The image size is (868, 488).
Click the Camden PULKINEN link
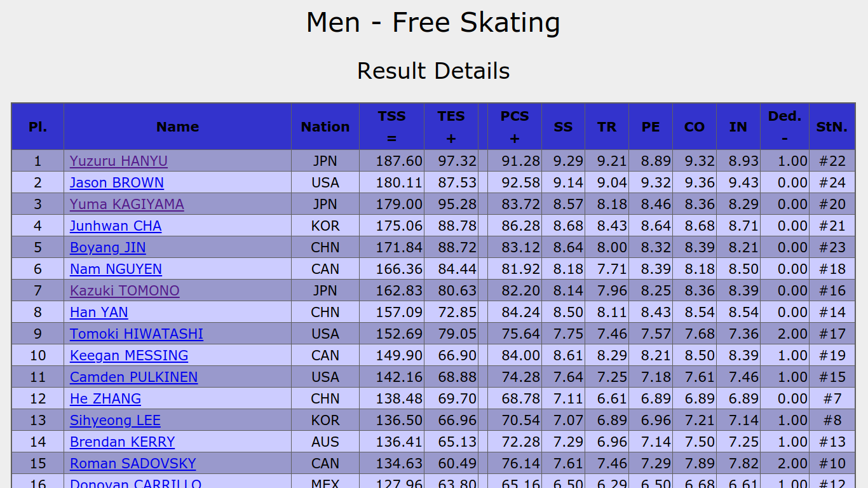[x=133, y=377]
